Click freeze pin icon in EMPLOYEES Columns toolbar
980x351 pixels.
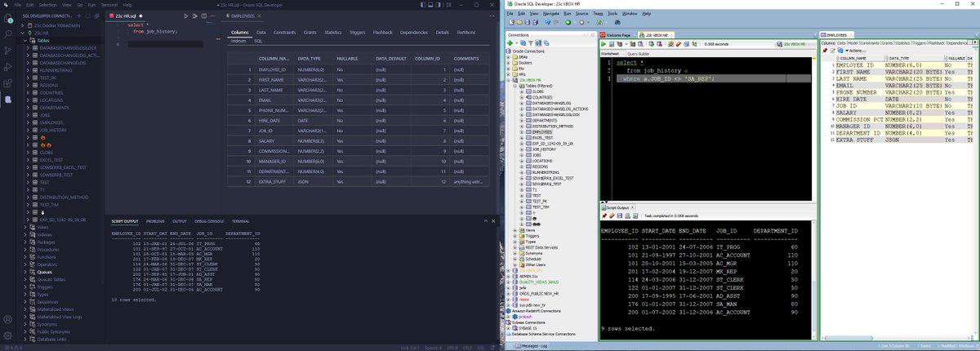point(825,50)
